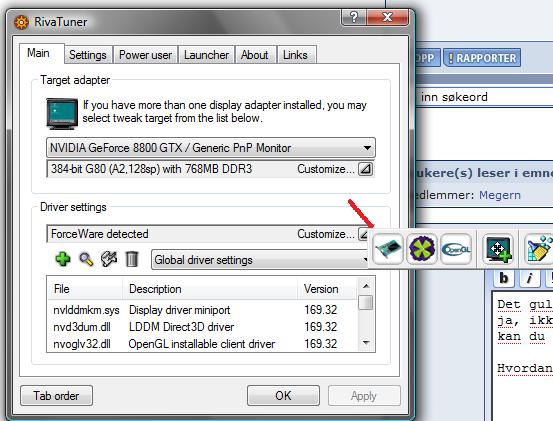Click italic i button in forum editor
The image size is (553, 421).
click(529, 278)
